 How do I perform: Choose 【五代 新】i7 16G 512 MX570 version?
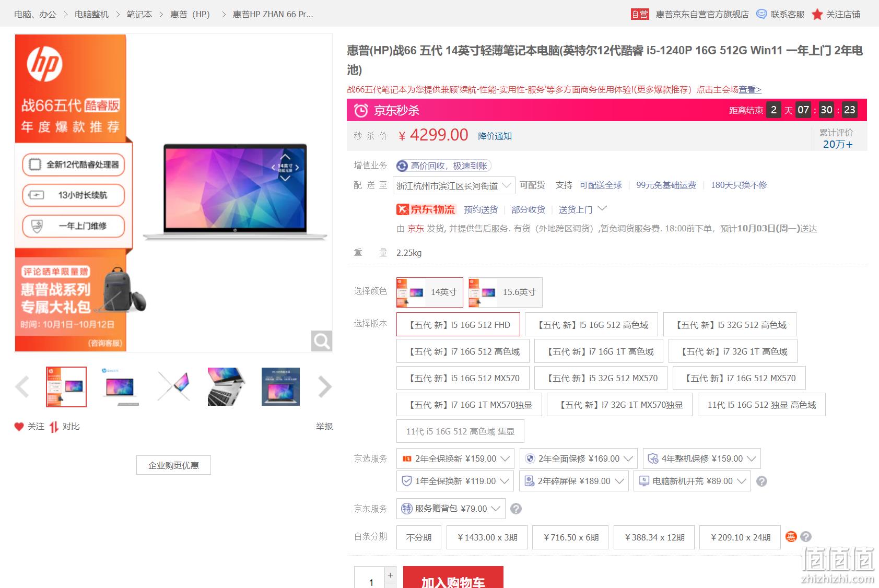click(x=739, y=378)
